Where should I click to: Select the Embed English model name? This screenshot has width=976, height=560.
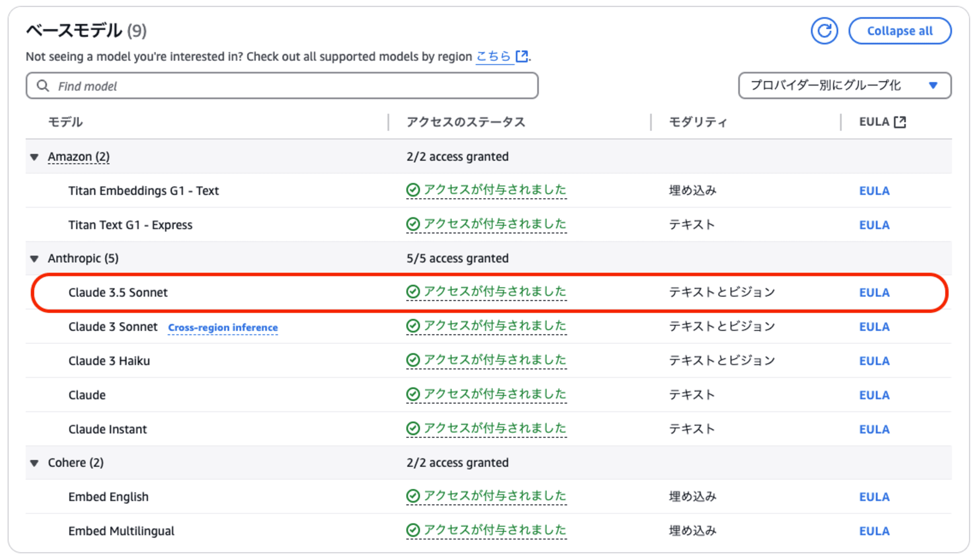coord(108,497)
